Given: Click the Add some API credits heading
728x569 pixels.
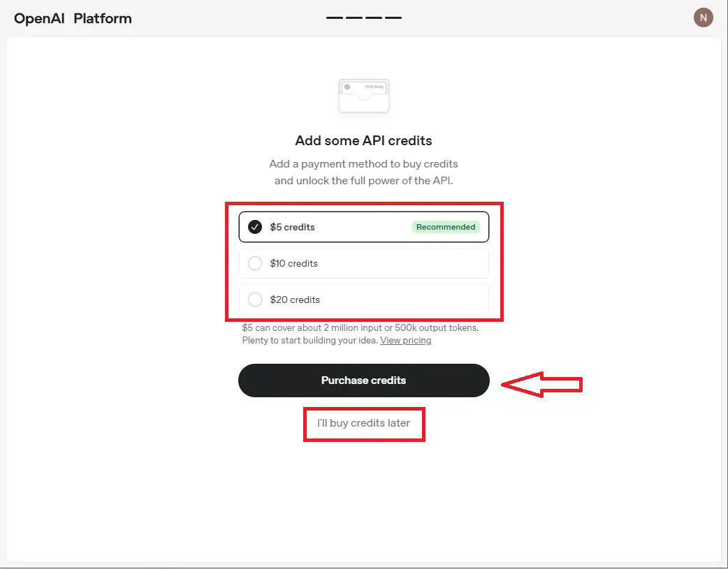Looking at the screenshot, I should click(363, 140).
